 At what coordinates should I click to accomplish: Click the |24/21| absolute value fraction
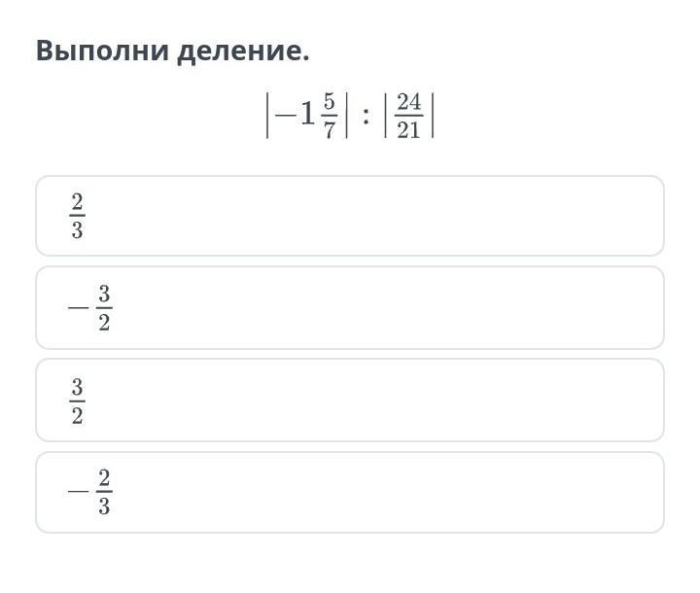[x=408, y=115]
